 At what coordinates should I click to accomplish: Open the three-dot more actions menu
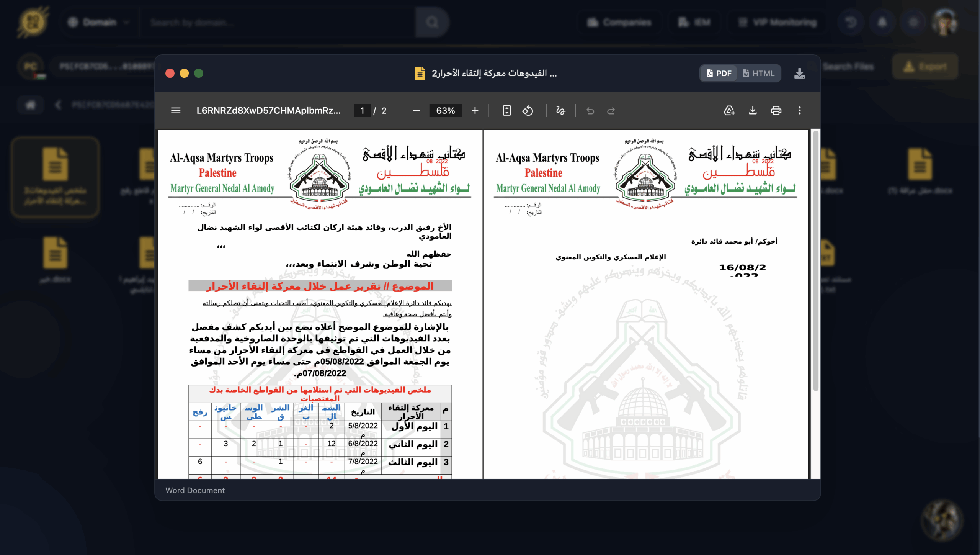pyautogui.click(x=799, y=111)
